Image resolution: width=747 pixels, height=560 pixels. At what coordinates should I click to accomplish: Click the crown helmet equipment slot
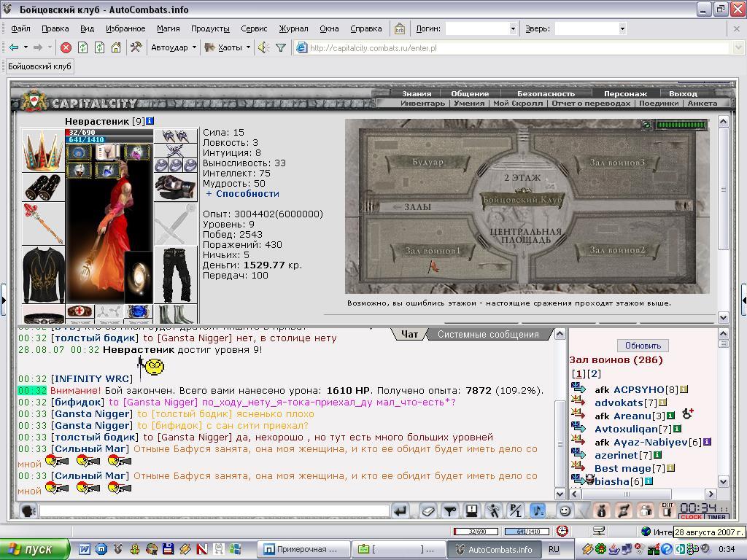(43, 150)
